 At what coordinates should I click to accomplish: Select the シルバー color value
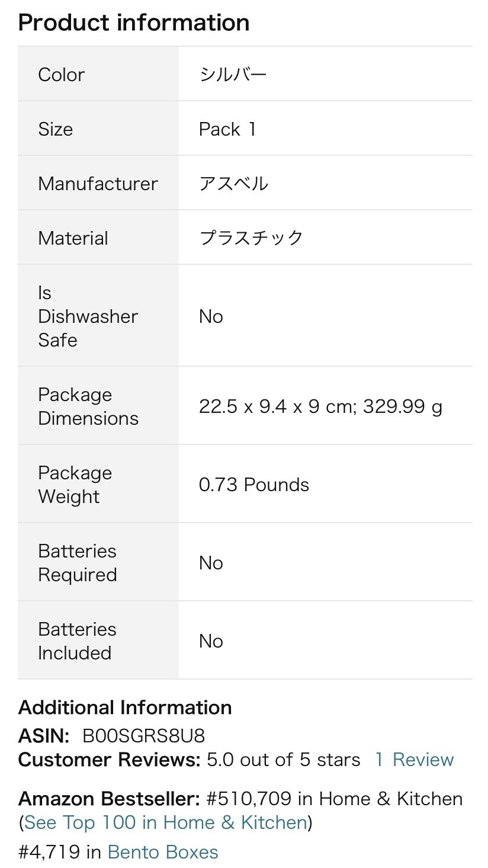coord(233,75)
